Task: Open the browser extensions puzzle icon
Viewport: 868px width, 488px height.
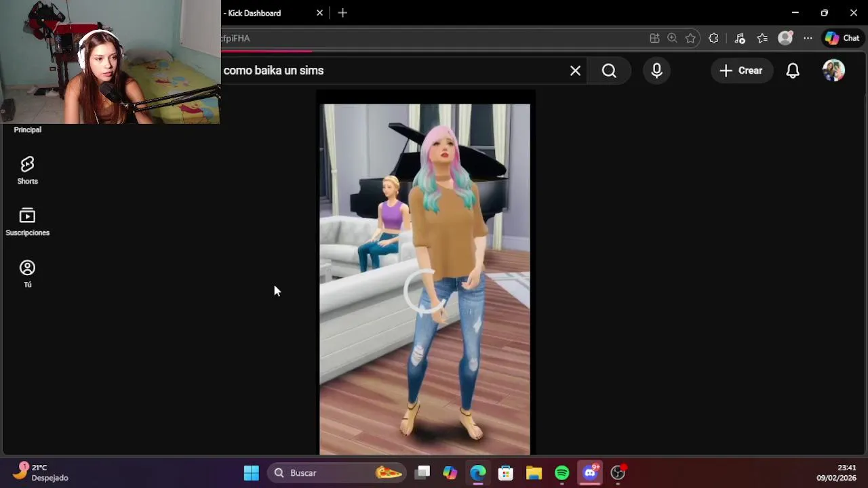Action: 713,38
